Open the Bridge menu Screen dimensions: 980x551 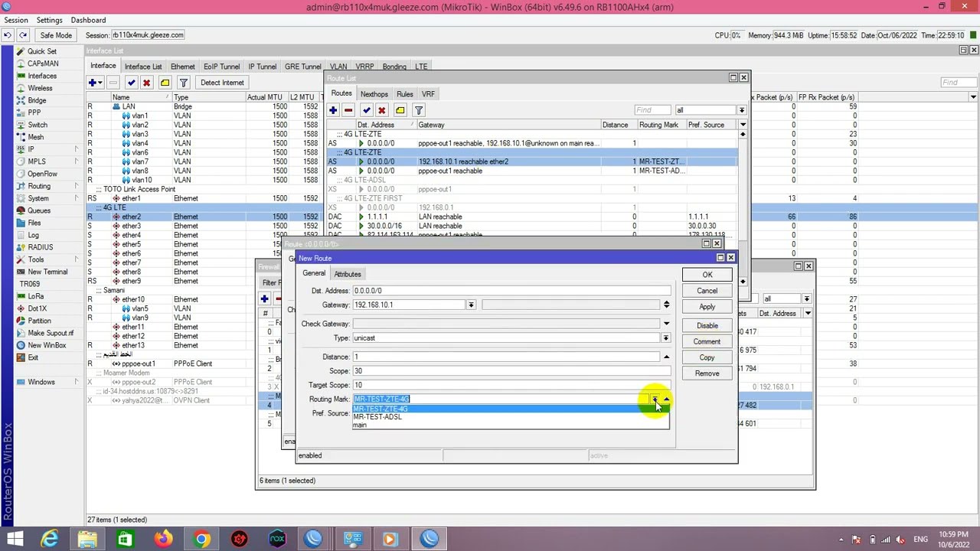pos(37,100)
